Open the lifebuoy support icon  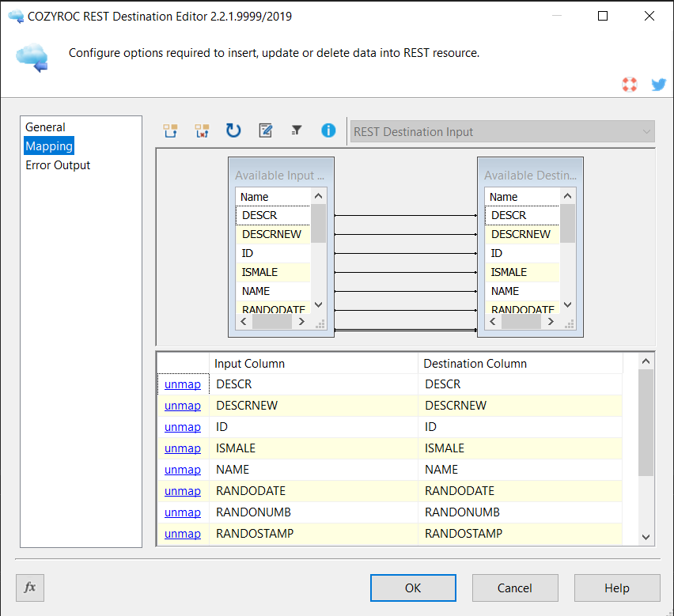pos(630,85)
